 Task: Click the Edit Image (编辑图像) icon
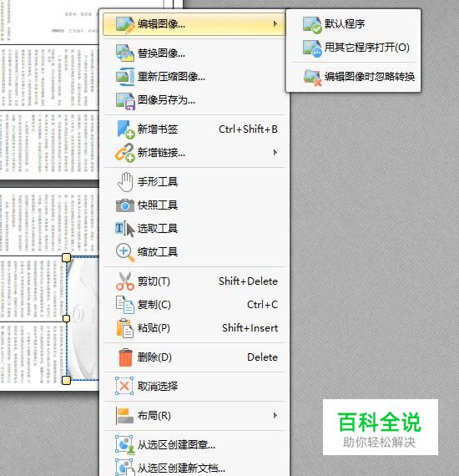click(x=124, y=24)
